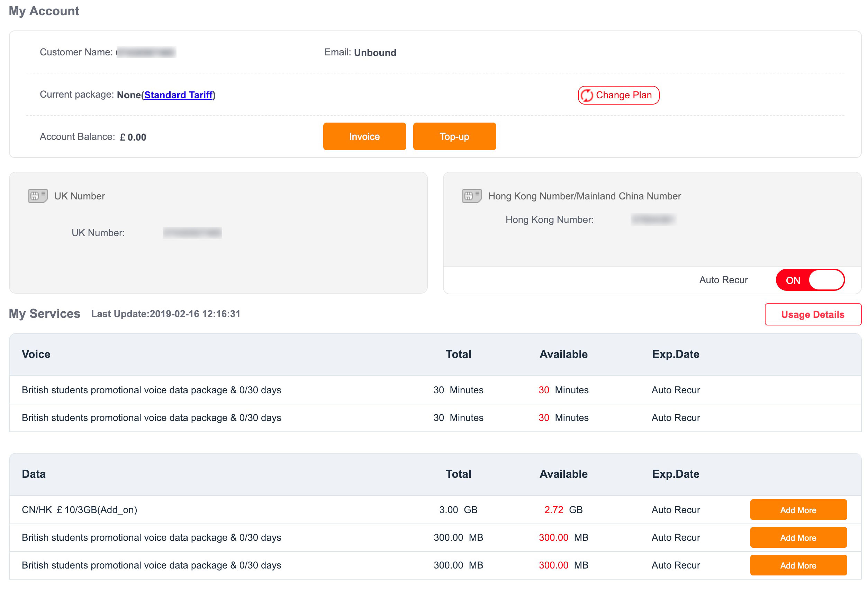
Task: Click the blurred UK Number value
Action: [192, 233]
